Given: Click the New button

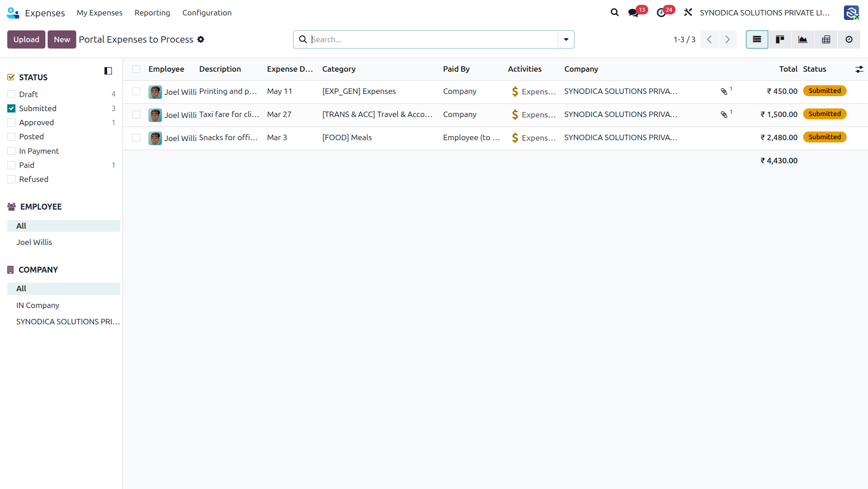Looking at the screenshot, I should [x=62, y=39].
